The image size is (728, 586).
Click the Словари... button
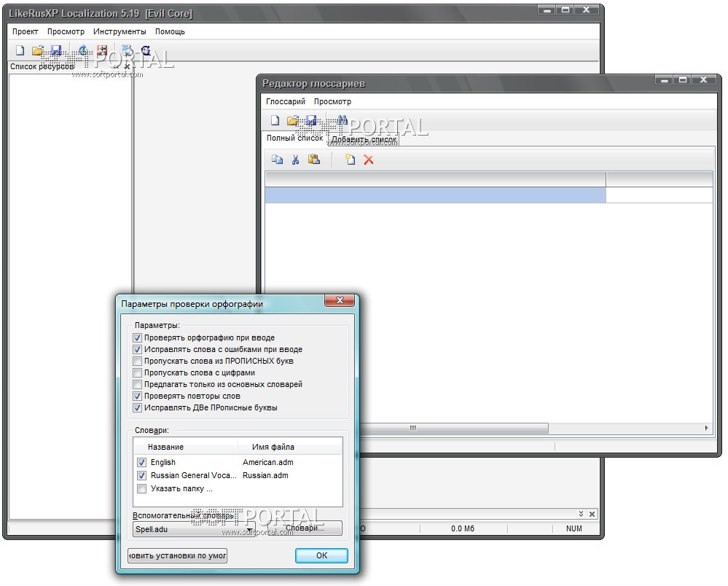pos(305,528)
